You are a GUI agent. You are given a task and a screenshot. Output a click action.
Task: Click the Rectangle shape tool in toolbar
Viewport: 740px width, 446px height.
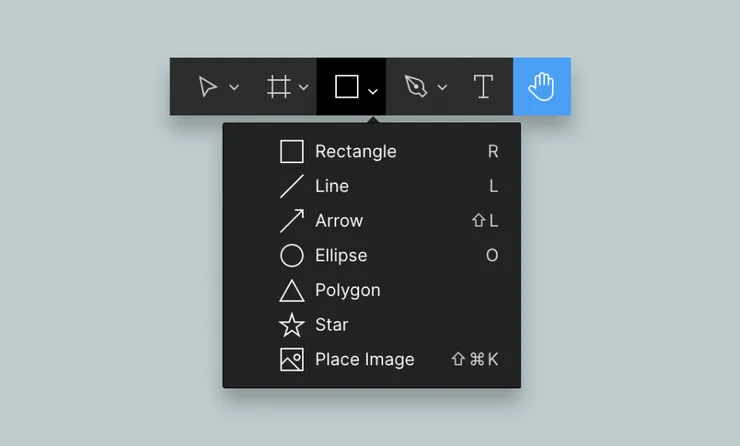point(346,87)
